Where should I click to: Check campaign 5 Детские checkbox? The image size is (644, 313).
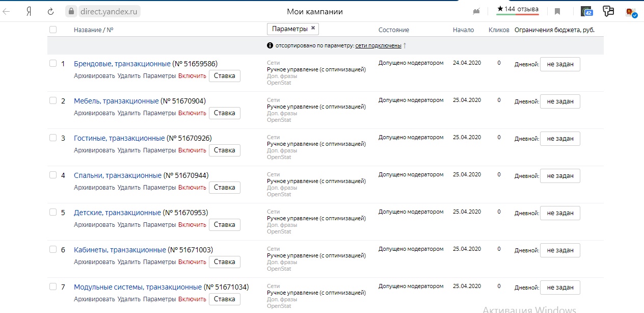(53, 212)
